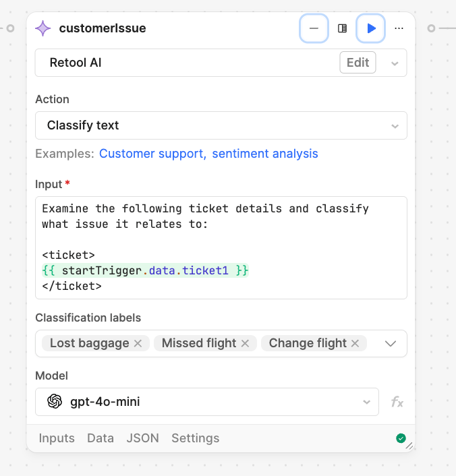Switch to the Inputs tab
456x476 pixels.
[57, 438]
